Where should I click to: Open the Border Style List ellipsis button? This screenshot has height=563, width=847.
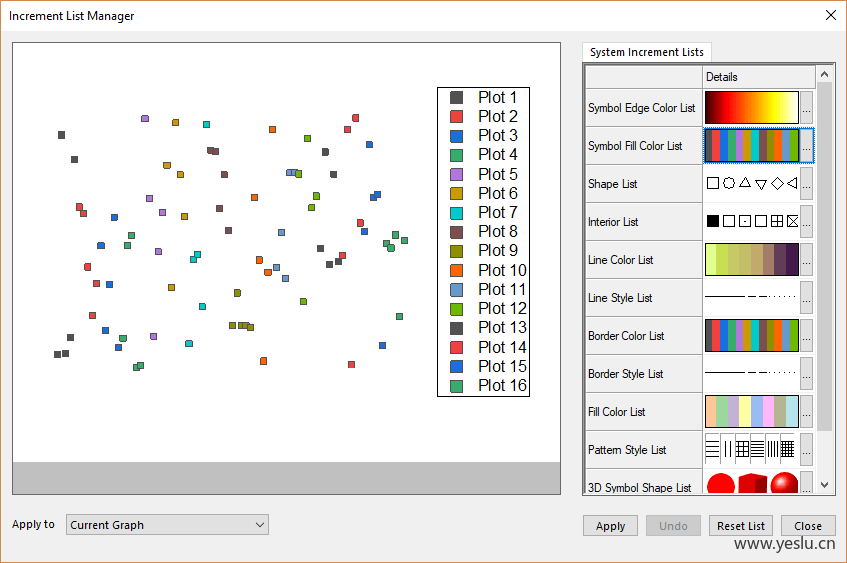tap(806, 374)
